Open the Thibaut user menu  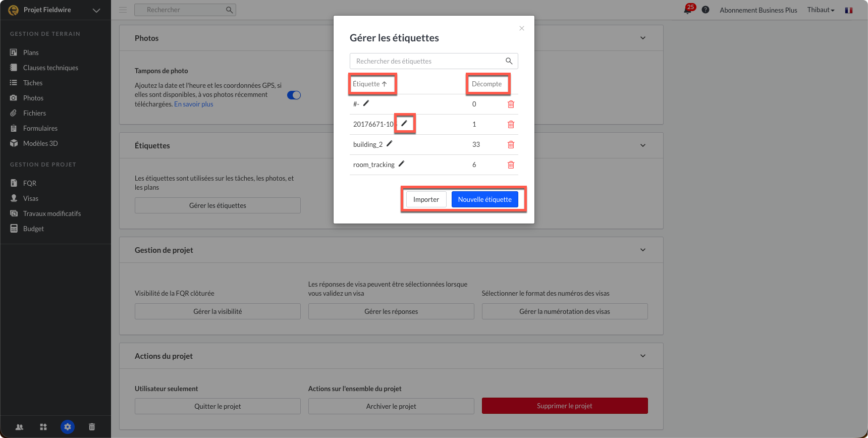pos(821,10)
